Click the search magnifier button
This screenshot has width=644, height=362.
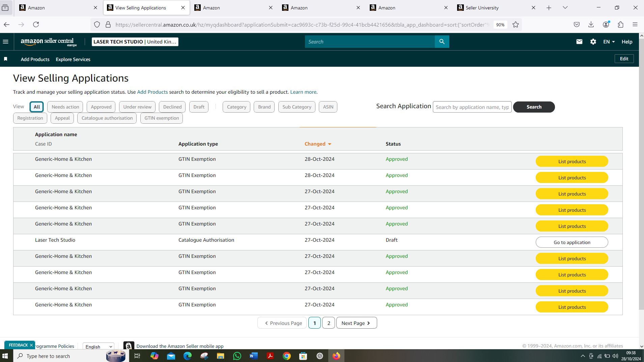[x=442, y=42]
